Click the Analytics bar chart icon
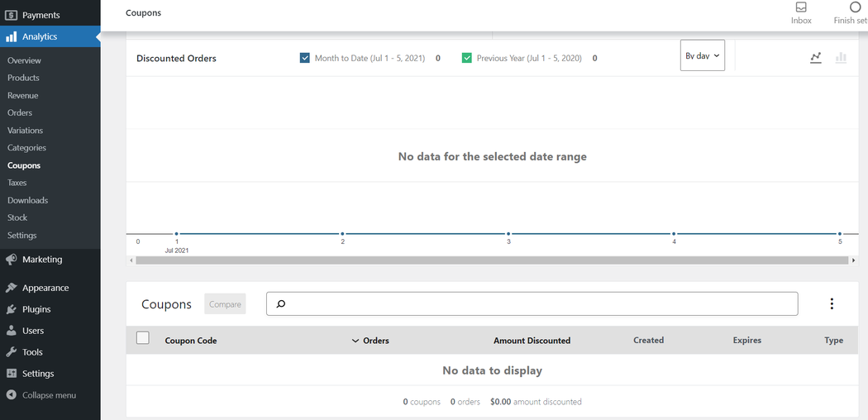 coord(11,37)
